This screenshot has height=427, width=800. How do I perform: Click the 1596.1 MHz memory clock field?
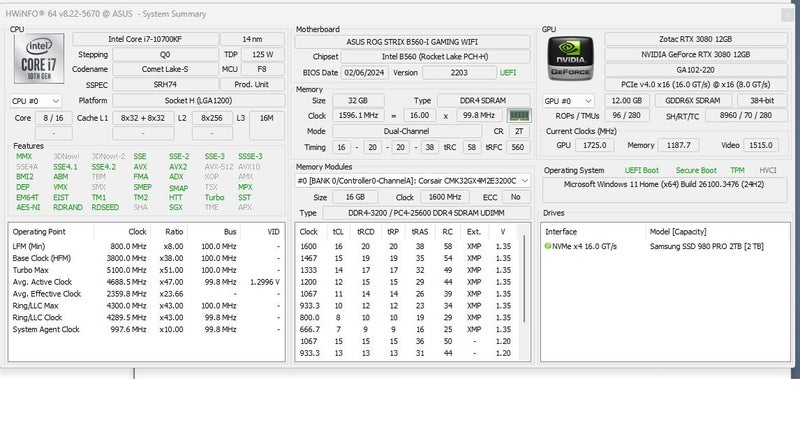click(x=358, y=116)
